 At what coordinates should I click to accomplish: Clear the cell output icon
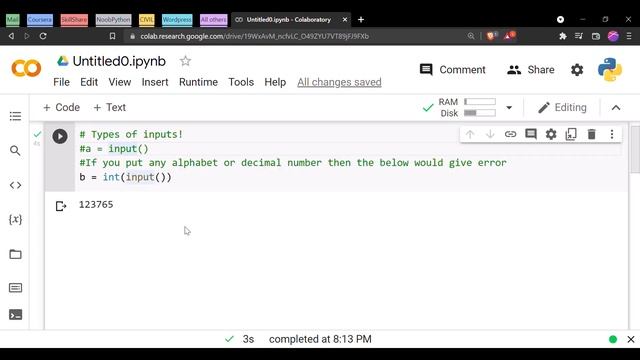click(x=61, y=206)
